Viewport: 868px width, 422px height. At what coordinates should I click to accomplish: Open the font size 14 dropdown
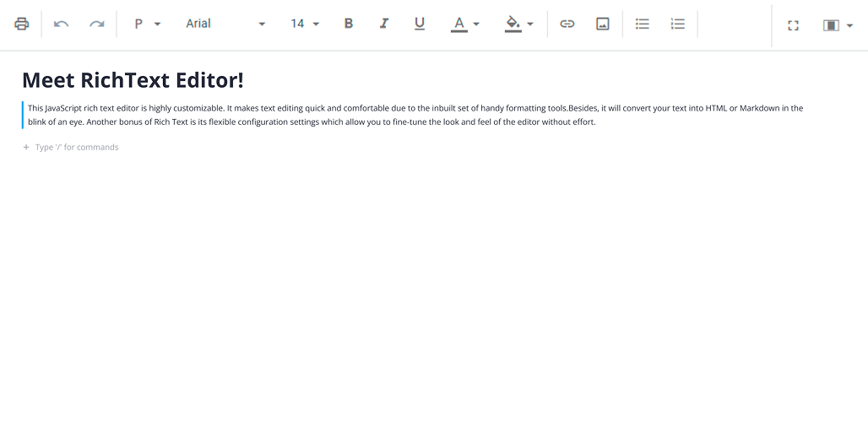point(305,24)
